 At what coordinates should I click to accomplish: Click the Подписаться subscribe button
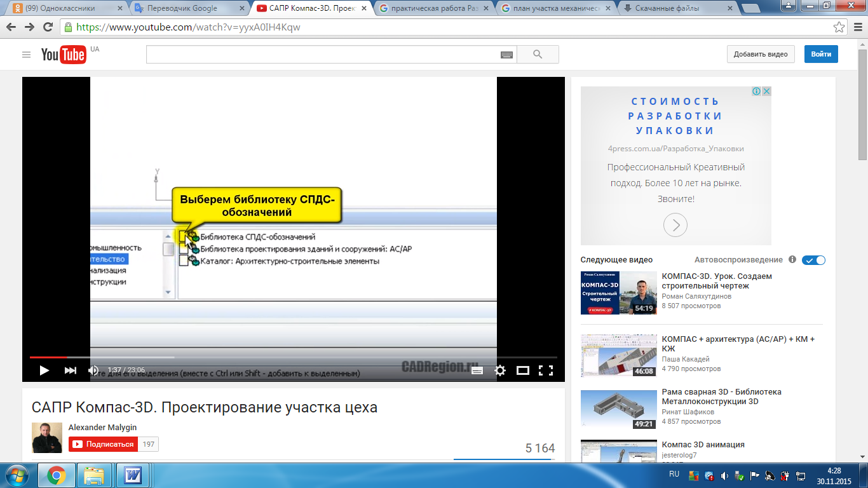click(x=102, y=444)
